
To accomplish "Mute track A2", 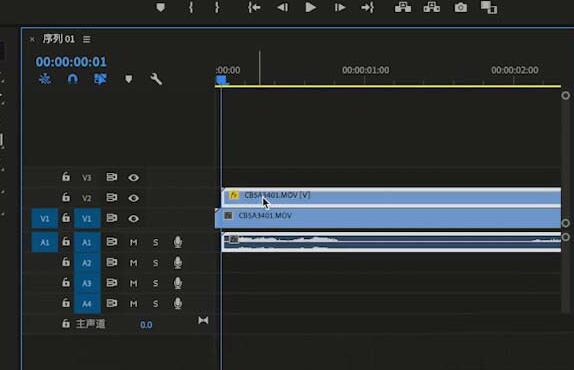I will click(x=133, y=263).
